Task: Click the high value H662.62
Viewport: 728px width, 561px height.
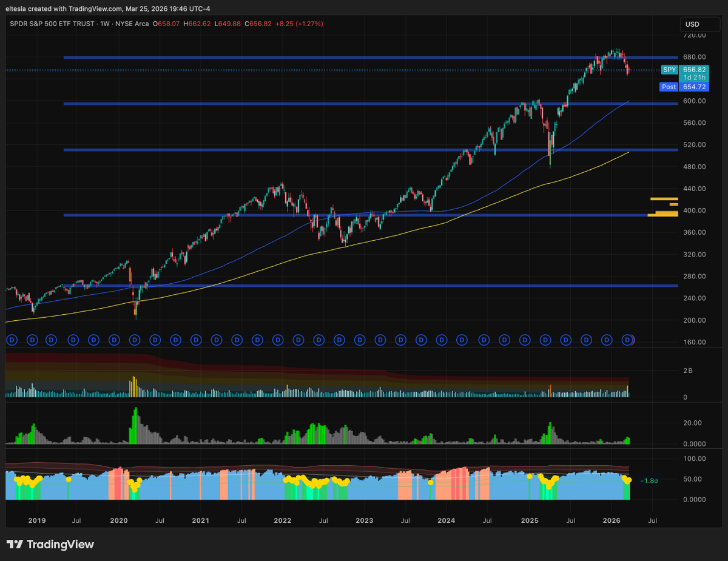Action: point(197,24)
